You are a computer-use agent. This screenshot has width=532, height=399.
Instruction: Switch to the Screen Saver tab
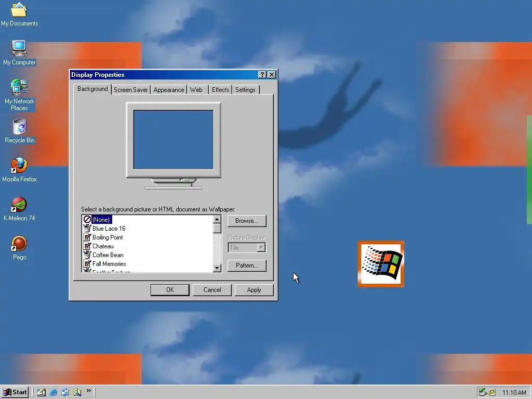pyautogui.click(x=130, y=90)
